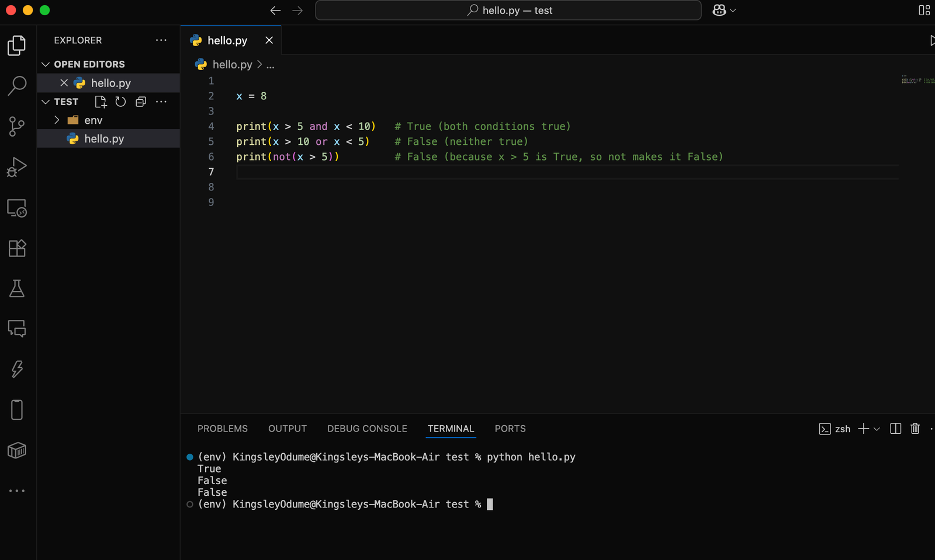
Task: Create a new file in the TEST folder
Action: (x=100, y=102)
